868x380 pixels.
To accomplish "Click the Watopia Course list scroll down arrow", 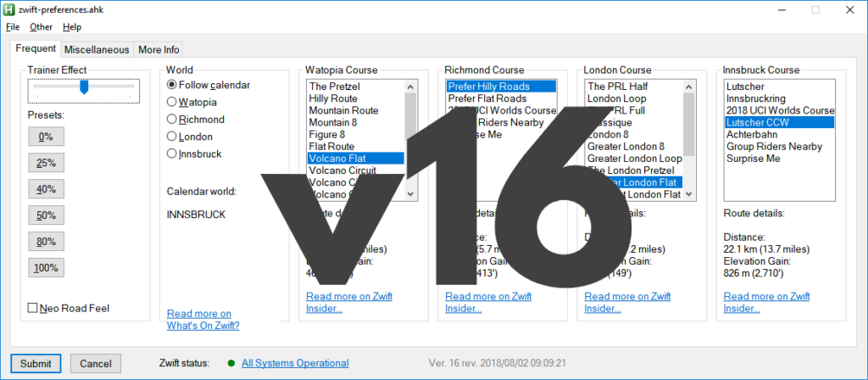I will [x=410, y=194].
